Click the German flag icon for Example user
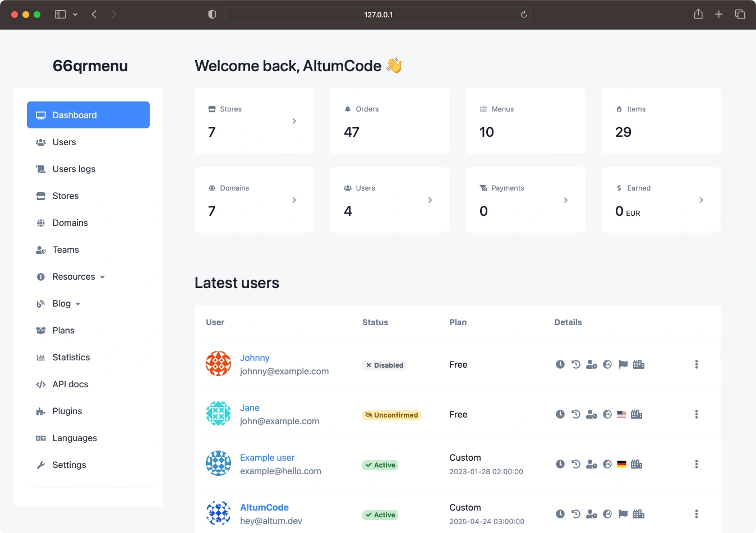 (x=621, y=464)
